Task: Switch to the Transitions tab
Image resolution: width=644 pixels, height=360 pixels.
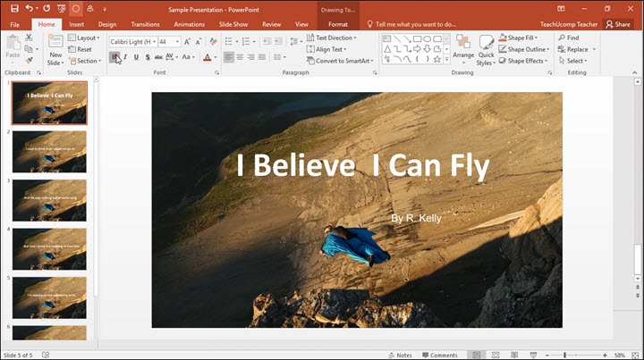Action: [145, 24]
